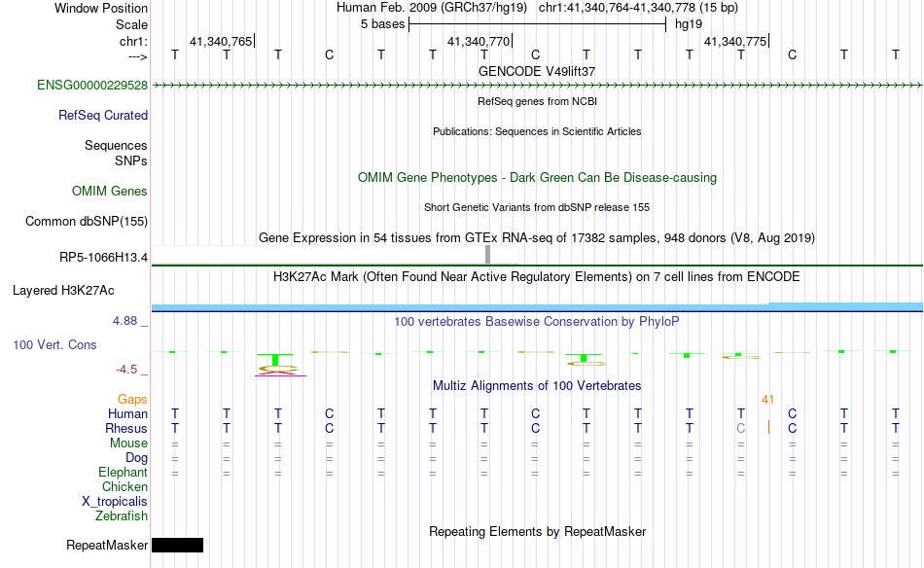Image resolution: width=924 pixels, height=568 pixels.
Task: Click the gray Rhesus C mismatch base
Action: click(741, 428)
